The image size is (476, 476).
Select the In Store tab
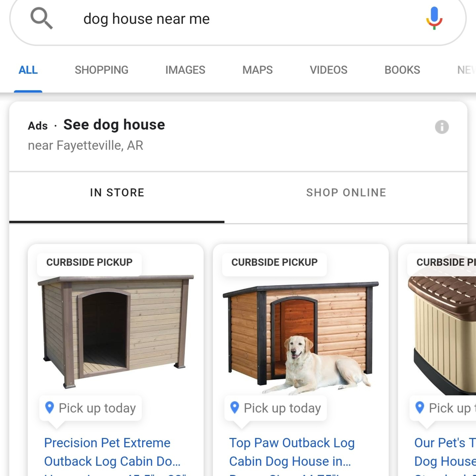[x=117, y=193]
